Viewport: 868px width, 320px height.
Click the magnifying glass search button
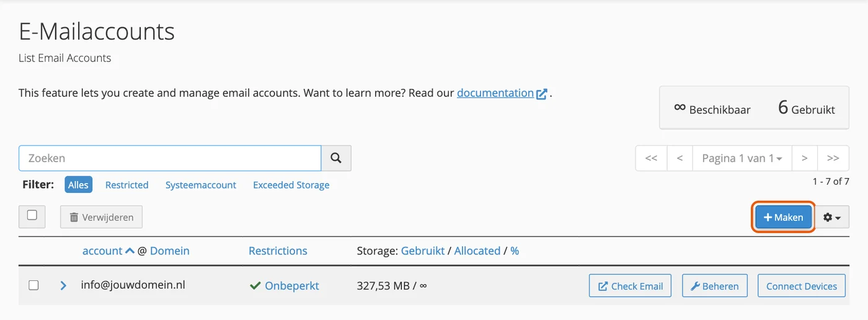(x=336, y=158)
